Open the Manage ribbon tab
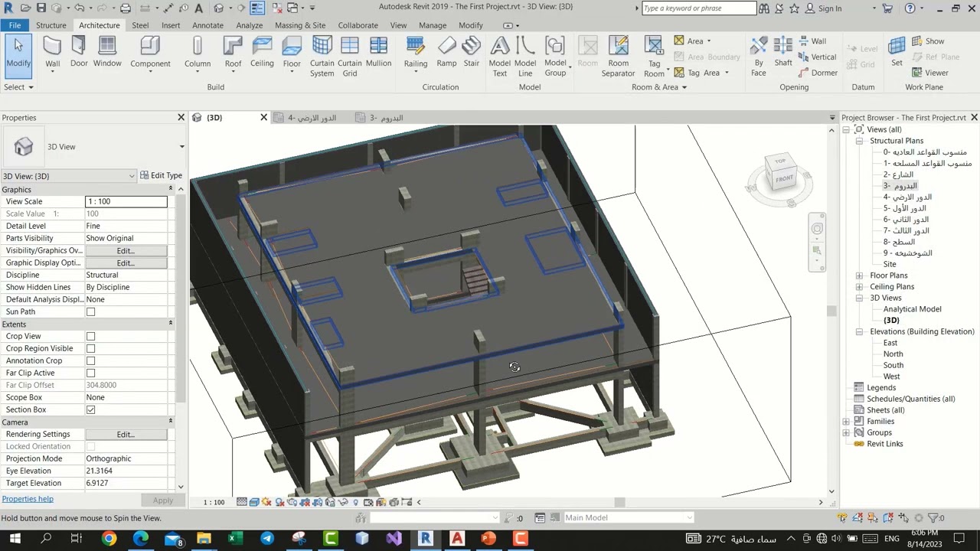 click(433, 25)
